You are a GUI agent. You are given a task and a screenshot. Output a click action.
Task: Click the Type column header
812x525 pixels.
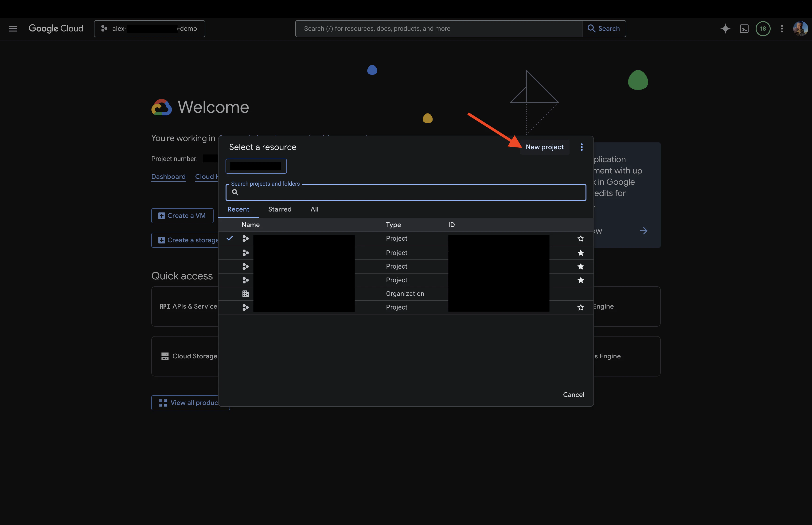393,225
